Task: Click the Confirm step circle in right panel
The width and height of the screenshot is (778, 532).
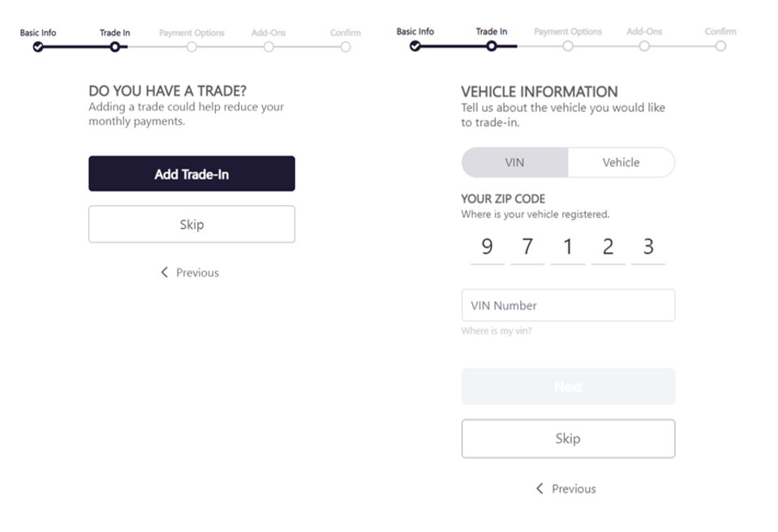Action: (720, 46)
